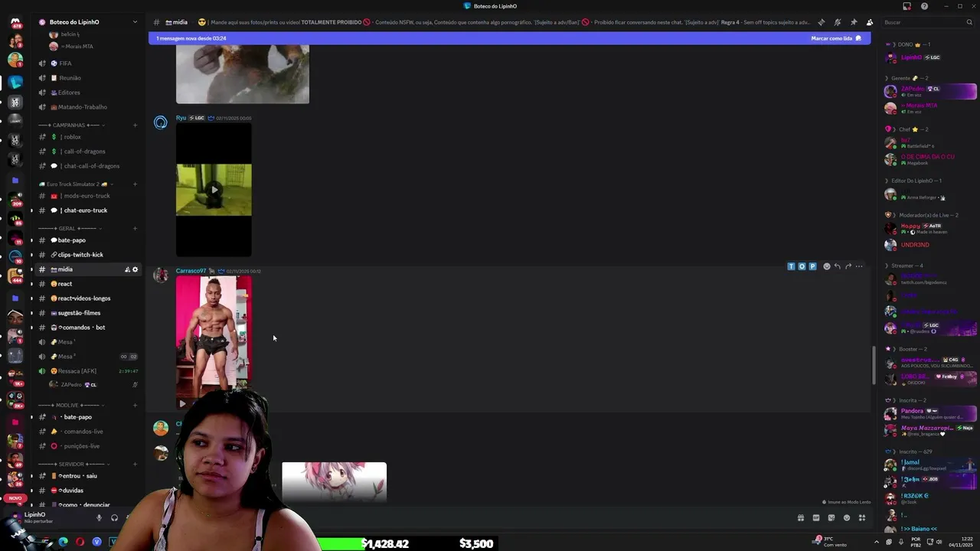The width and height of the screenshot is (980, 551).
Task: Open react-videos-longos channel
Action: (x=88, y=298)
